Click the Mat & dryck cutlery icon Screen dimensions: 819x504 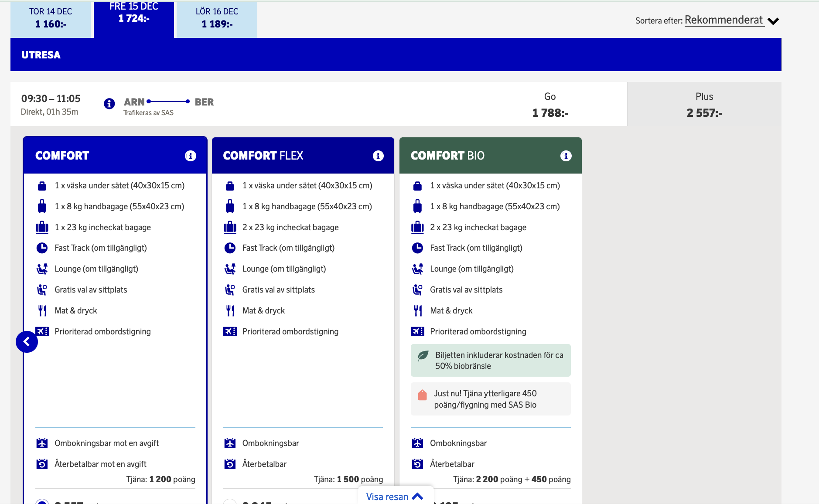42,310
